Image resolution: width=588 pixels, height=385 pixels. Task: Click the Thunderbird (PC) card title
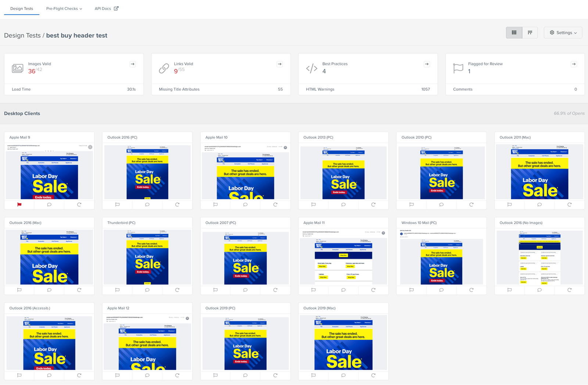click(121, 223)
